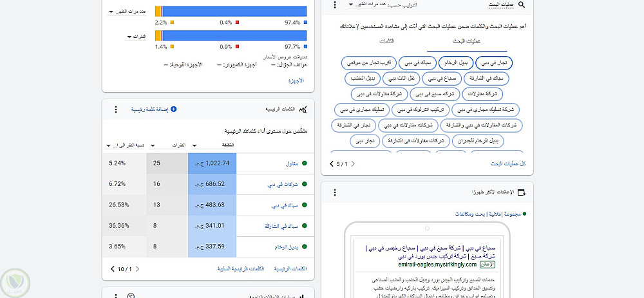The width and height of the screenshot is (644, 298).
Task: Open three-dot menu of the الكلمات الرئيسية card
Action: tap(116, 109)
